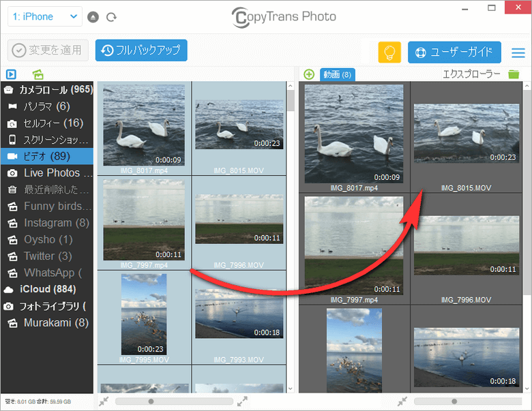Click shrink thumbnails icon in PC pane
Image resolution: width=532 pixels, height=411 pixels.
coord(402,401)
